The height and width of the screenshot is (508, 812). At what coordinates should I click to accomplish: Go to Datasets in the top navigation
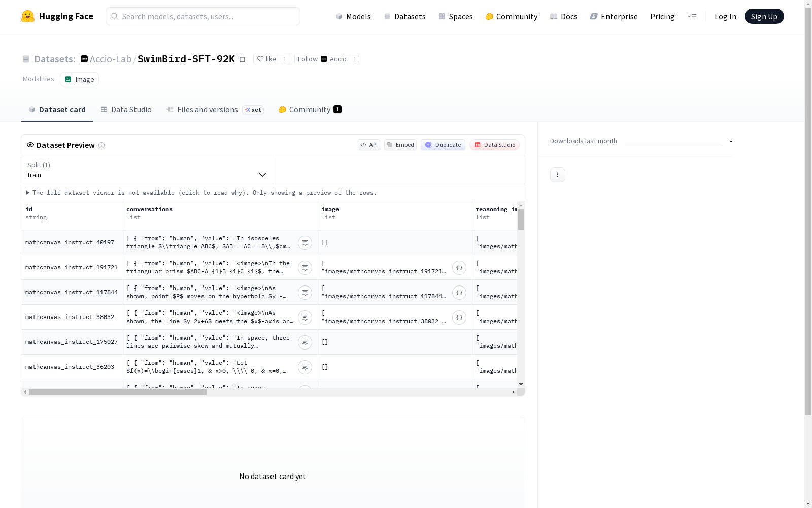point(404,17)
